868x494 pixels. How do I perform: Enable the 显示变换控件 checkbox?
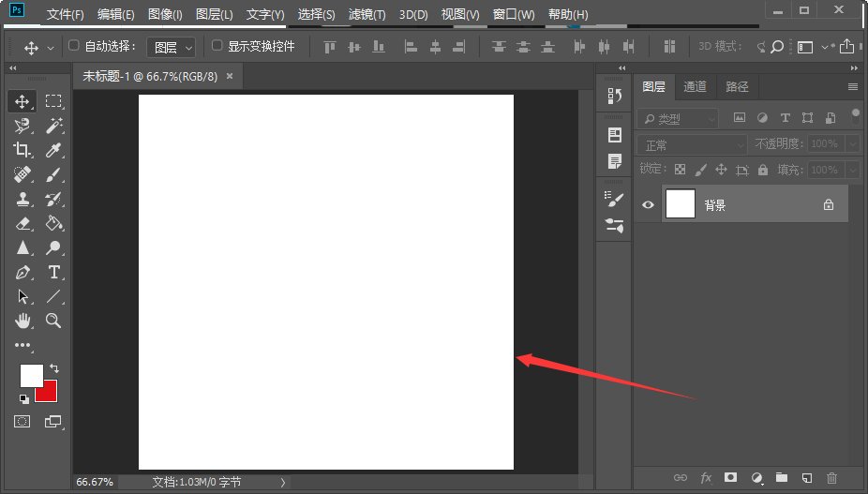point(217,45)
